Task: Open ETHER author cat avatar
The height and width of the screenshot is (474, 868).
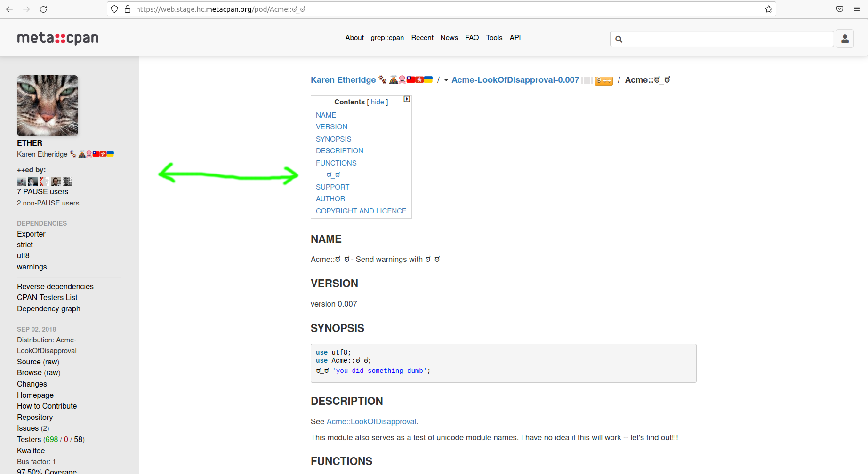Action: click(x=48, y=106)
